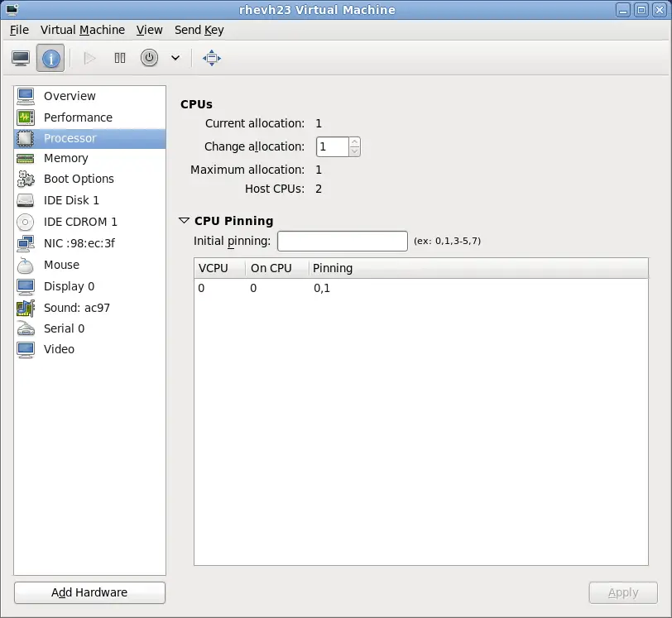Click the Add Hardware button
Viewport: 672px width, 618px height.
pos(89,592)
